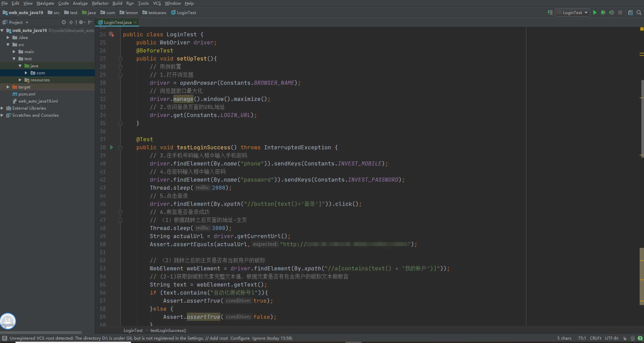Click 'Configure' in VCS notification

[240, 338]
